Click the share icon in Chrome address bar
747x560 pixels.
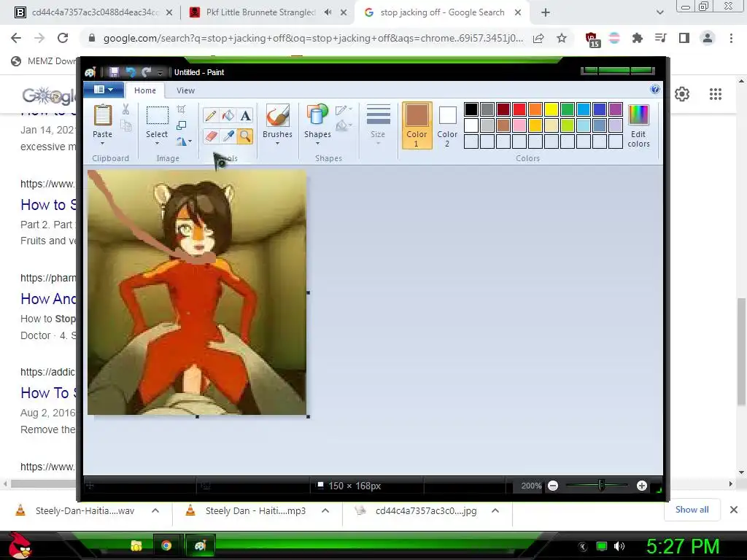pos(538,38)
